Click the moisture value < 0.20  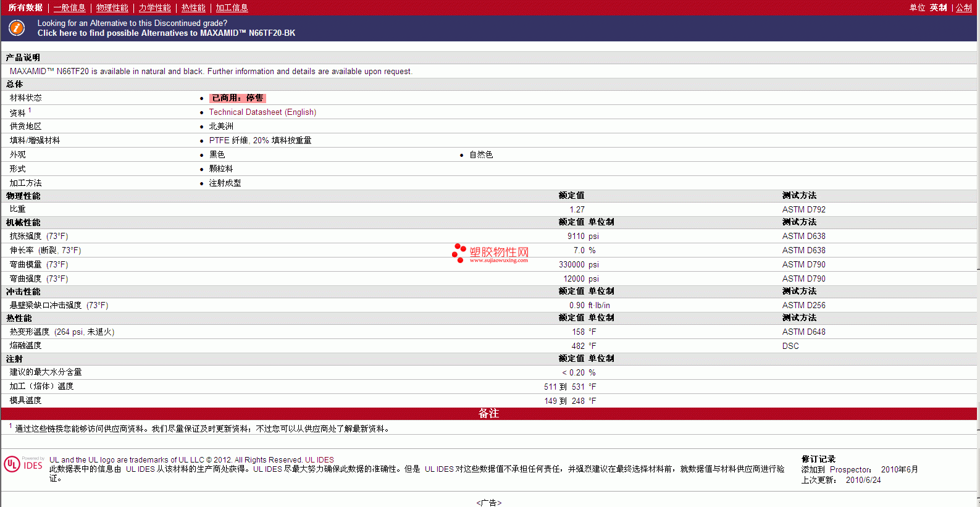[573, 373]
